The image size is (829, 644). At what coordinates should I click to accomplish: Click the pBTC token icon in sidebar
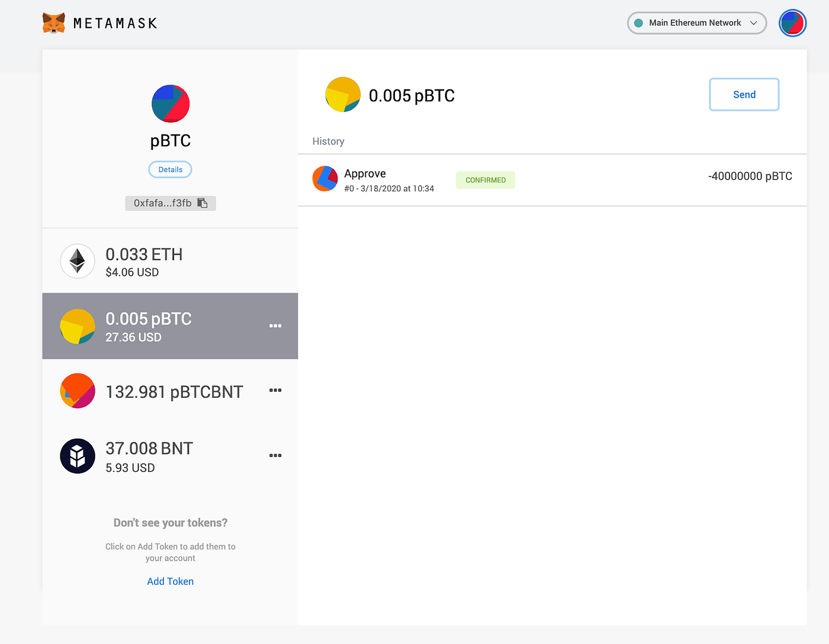pos(78,326)
